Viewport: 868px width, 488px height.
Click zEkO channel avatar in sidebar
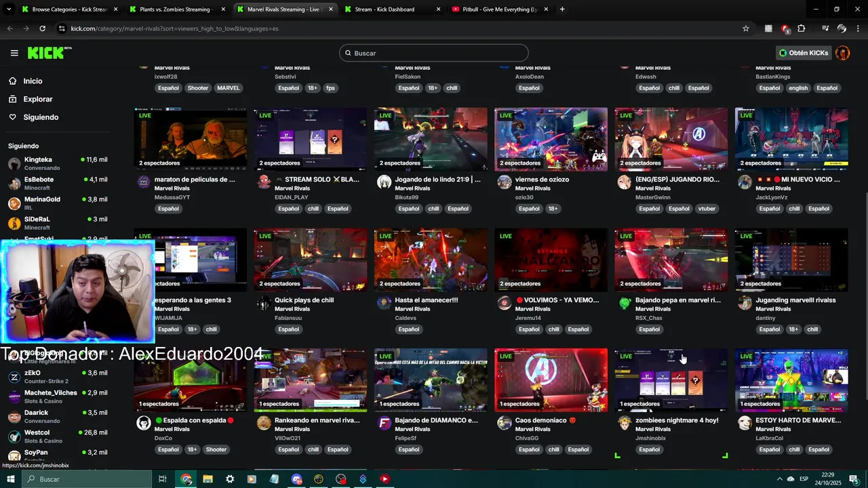[x=14, y=377]
